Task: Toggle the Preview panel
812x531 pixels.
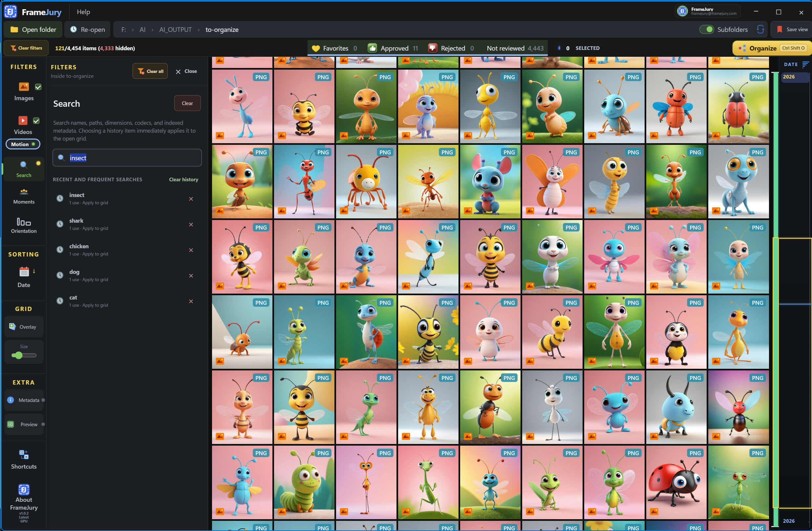Action: point(25,424)
